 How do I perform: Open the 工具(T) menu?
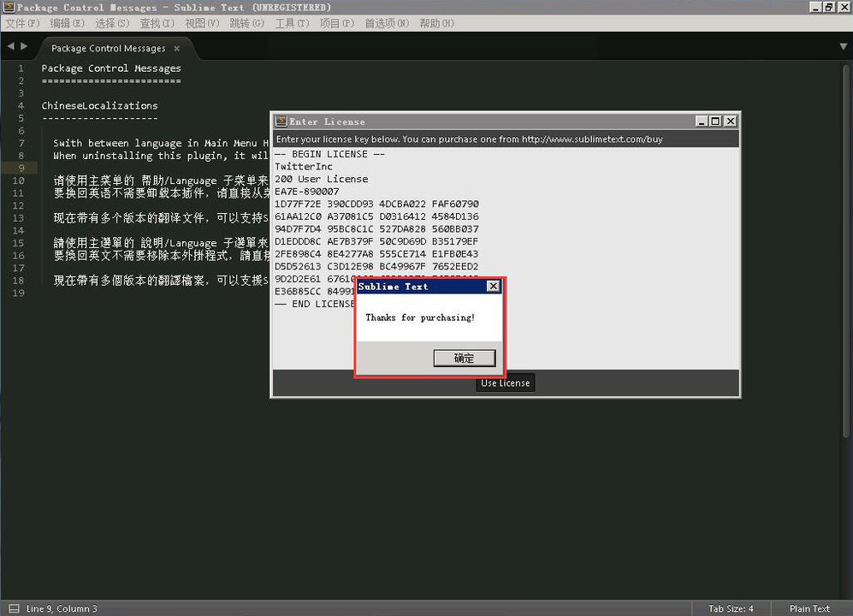coord(292,23)
